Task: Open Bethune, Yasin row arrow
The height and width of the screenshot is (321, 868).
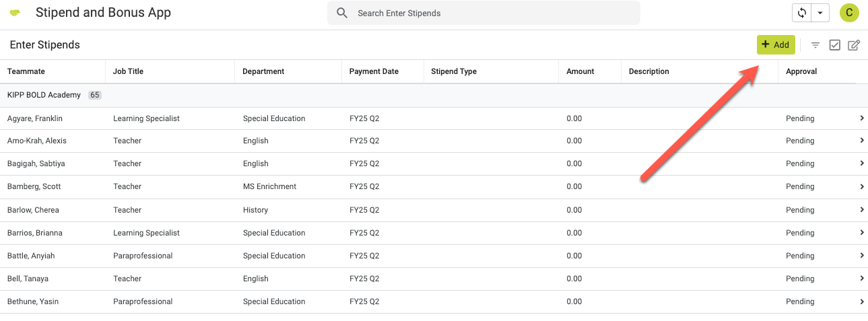Action: click(861, 301)
